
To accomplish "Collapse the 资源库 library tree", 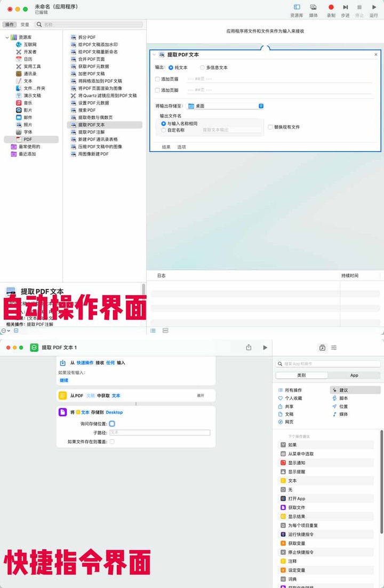I will (x=7, y=37).
